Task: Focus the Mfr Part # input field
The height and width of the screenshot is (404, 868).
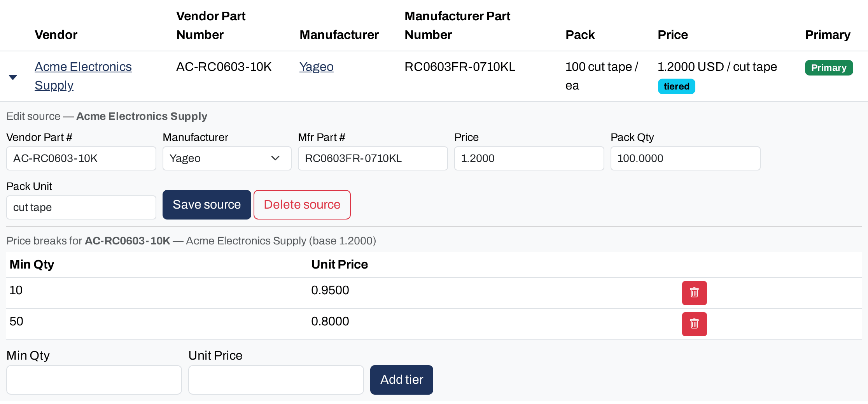Action: (x=373, y=158)
